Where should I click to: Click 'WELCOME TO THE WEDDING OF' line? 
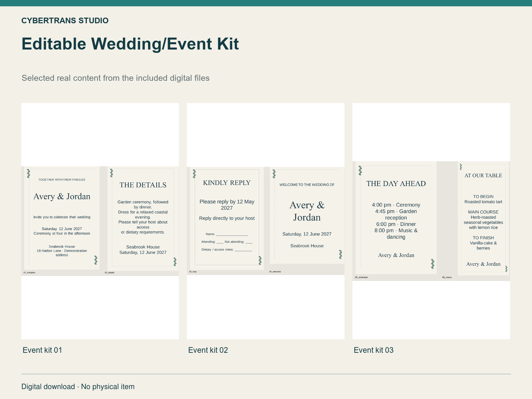307,185
